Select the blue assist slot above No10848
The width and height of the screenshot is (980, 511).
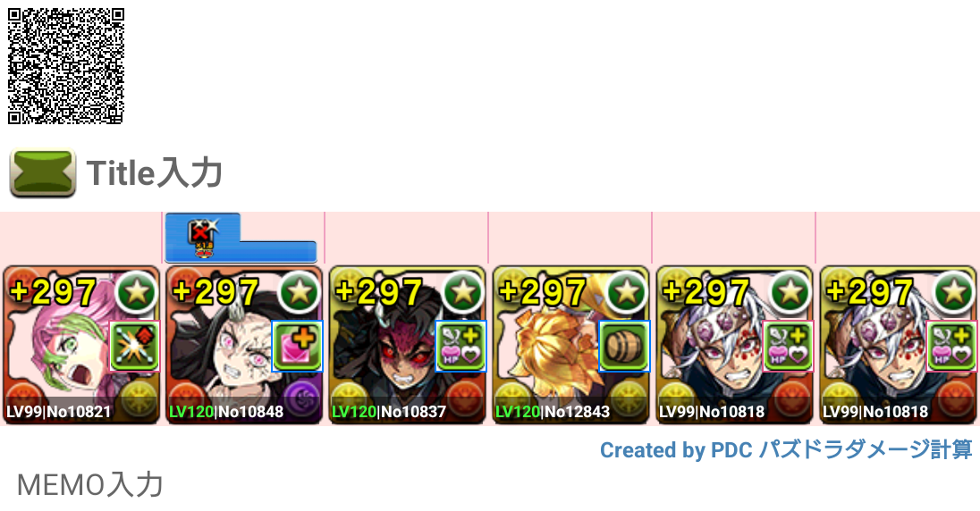[241, 238]
